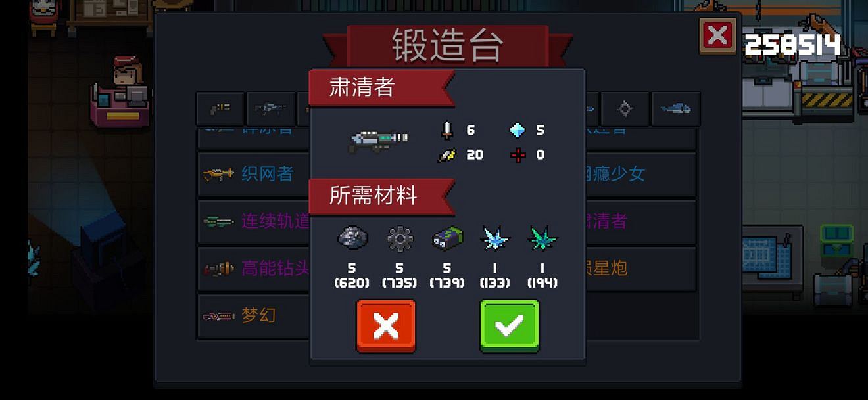This screenshot has width=868, height=400.
Task: Tap the sword damage stat icon
Action: 447,129
